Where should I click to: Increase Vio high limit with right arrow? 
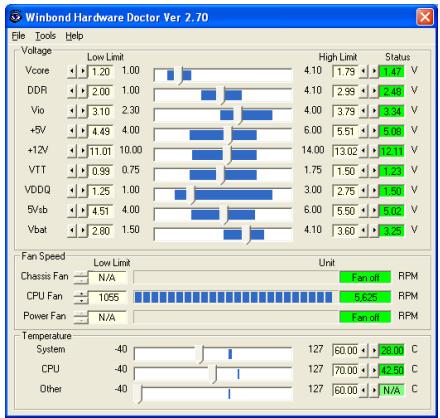[x=374, y=111]
